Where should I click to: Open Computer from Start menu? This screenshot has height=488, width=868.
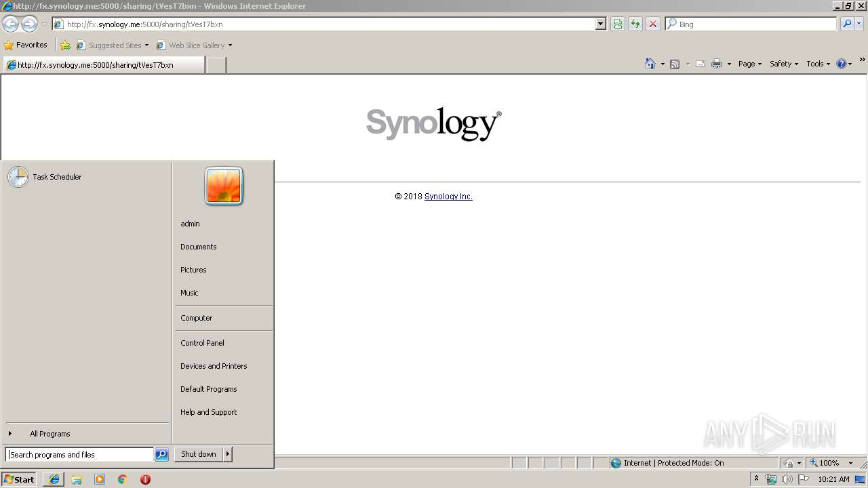(x=224, y=318)
